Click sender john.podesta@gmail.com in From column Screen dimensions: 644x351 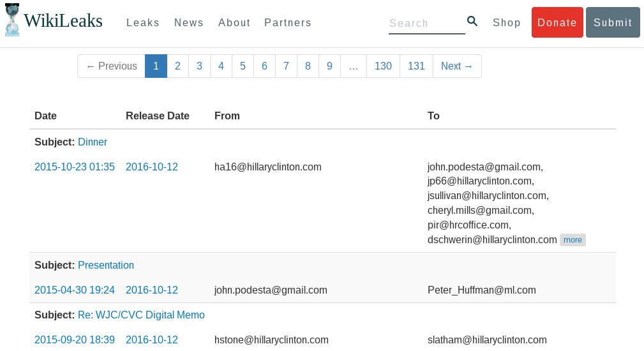pyautogui.click(x=271, y=290)
